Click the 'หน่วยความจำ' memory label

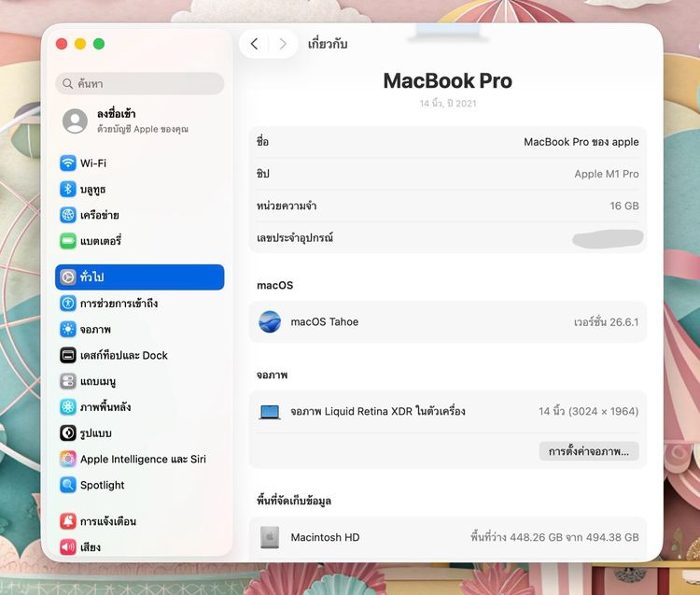point(287,205)
